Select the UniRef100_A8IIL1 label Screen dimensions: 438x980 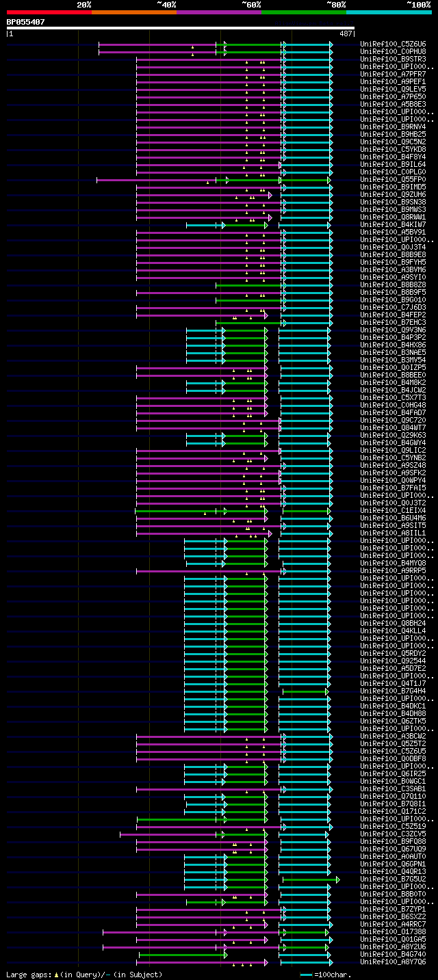[393, 533]
